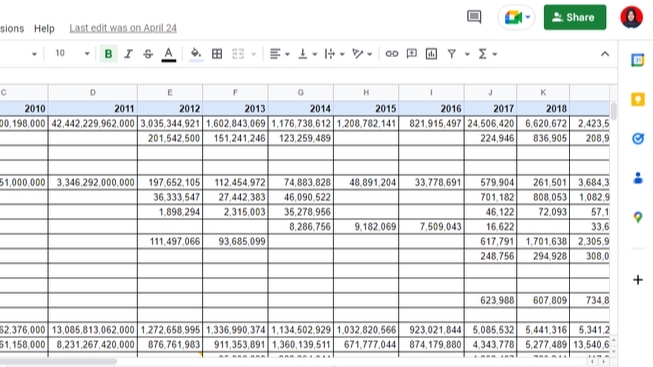The width and height of the screenshot is (653, 367).
Task: Open text rotation options
Action: [x=361, y=54]
